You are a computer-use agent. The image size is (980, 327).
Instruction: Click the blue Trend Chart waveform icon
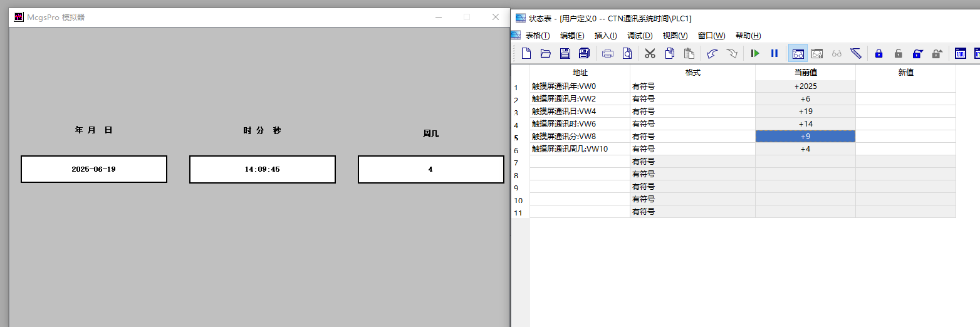[960, 54]
